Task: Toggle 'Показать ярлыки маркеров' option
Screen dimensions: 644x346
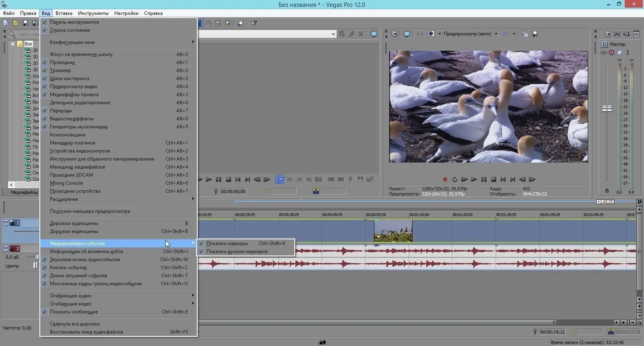Action: click(x=237, y=251)
